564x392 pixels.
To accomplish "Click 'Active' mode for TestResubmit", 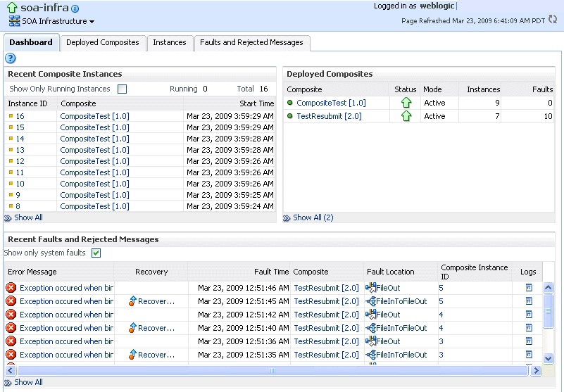I will 434,116.
